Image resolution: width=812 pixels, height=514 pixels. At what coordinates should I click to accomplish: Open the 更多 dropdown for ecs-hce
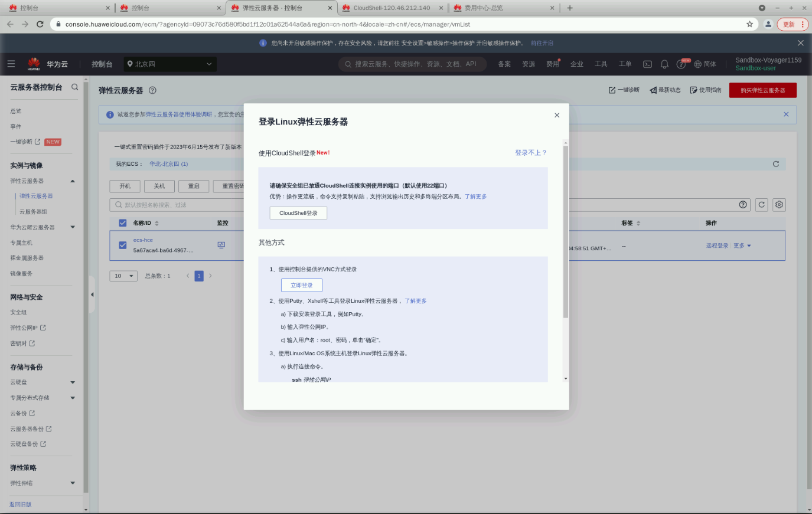coord(742,245)
